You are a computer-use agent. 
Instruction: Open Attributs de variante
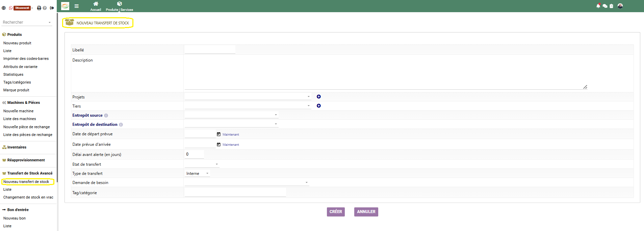tap(20, 67)
